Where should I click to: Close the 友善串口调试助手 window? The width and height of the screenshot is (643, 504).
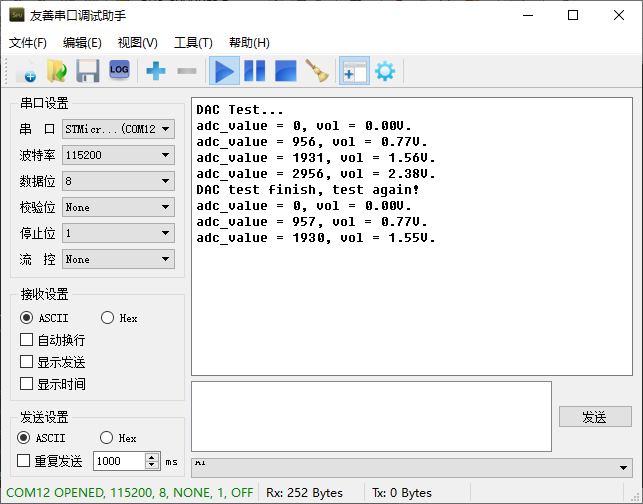coord(619,15)
